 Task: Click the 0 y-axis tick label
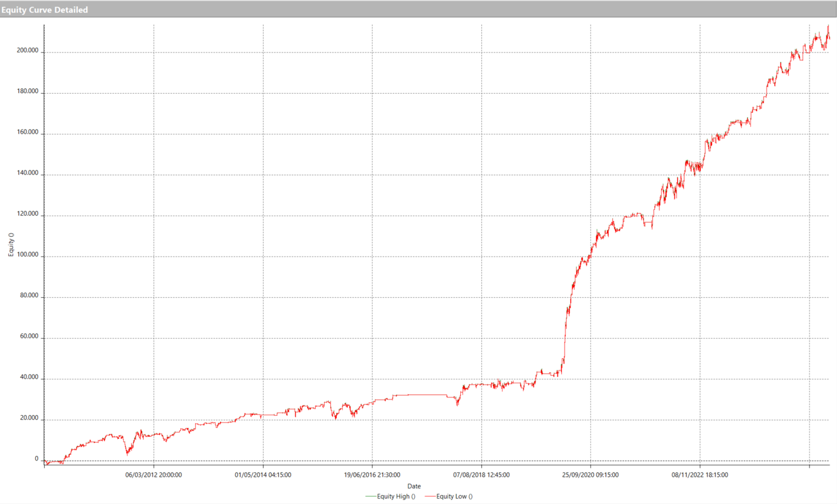point(37,459)
